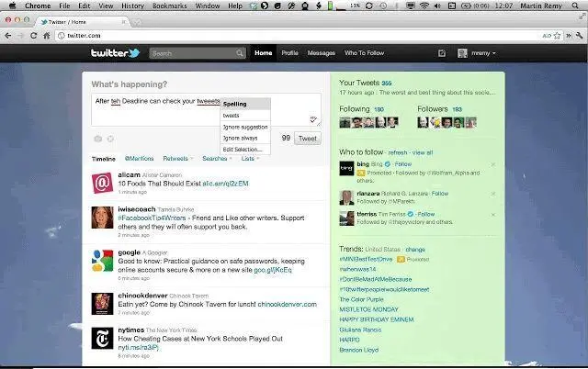Open Spotlight search icon in menu bar
This screenshot has width=588, height=369.
tap(575, 6)
